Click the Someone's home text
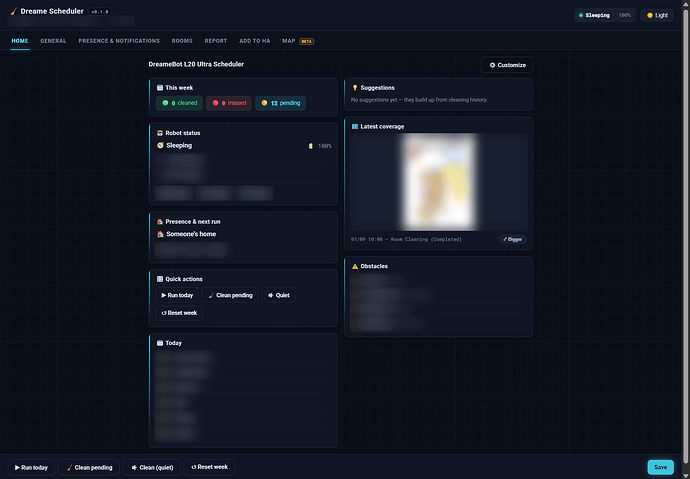Image resolution: width=690 pixels, height=479 pixels. pos(191,234)
